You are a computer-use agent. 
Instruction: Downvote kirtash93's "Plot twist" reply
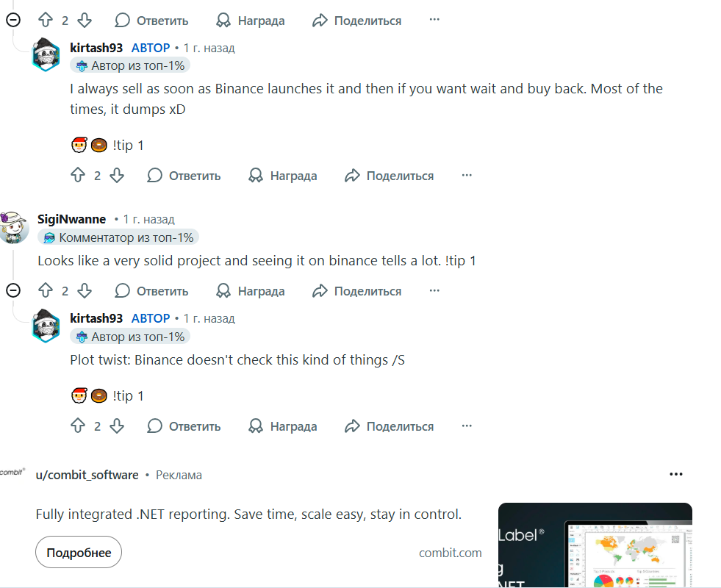click(x=117, y=426)
